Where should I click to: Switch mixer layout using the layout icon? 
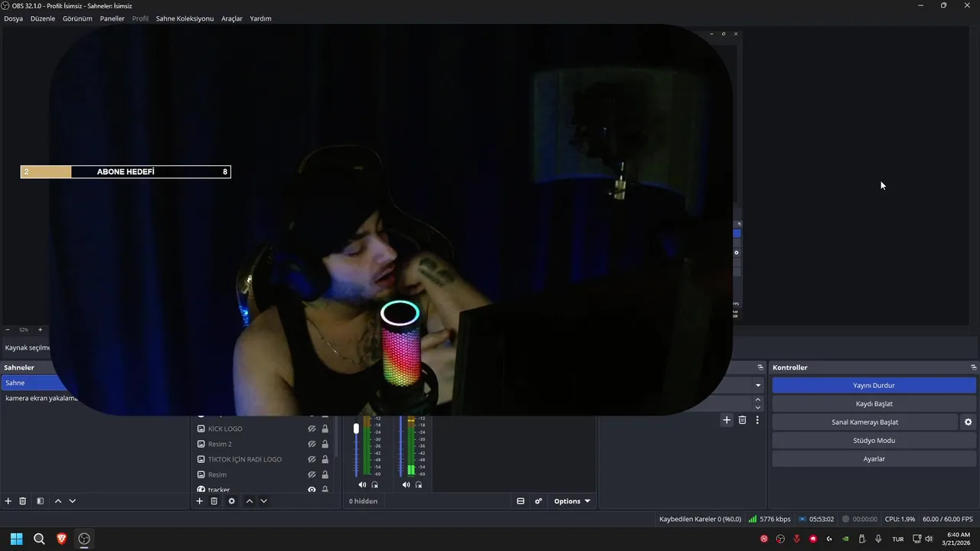[x=521, y=501]
